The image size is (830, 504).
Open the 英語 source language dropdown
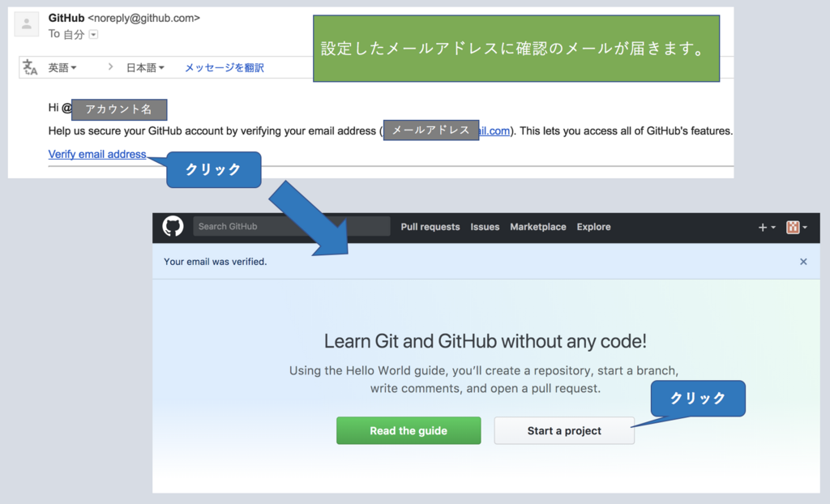pyautogui.click(x=62, y=68)
